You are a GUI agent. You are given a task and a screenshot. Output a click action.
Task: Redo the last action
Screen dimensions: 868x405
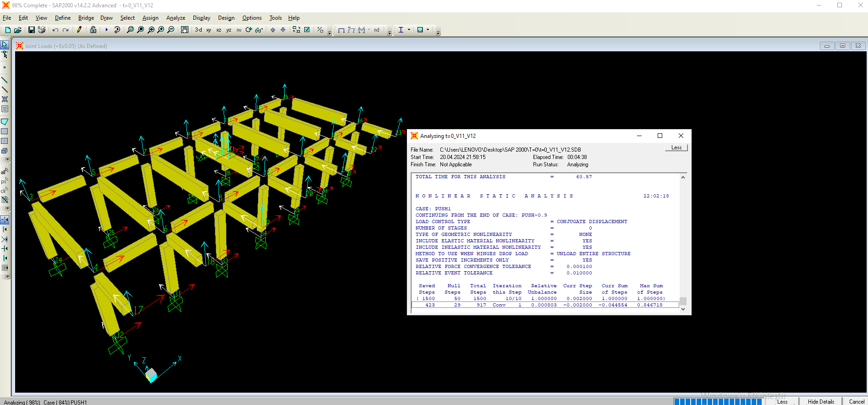[x=66, y=30]
